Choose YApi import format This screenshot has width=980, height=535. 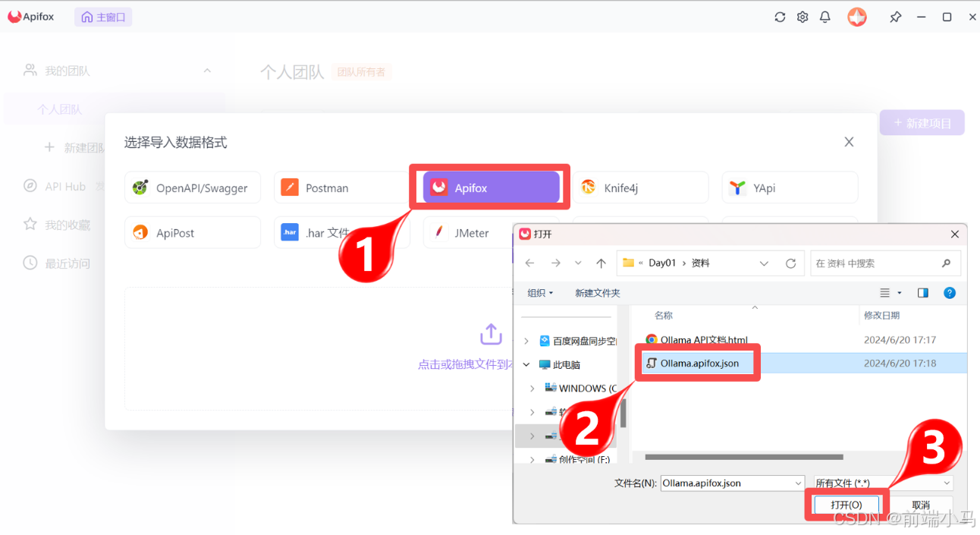790,187
